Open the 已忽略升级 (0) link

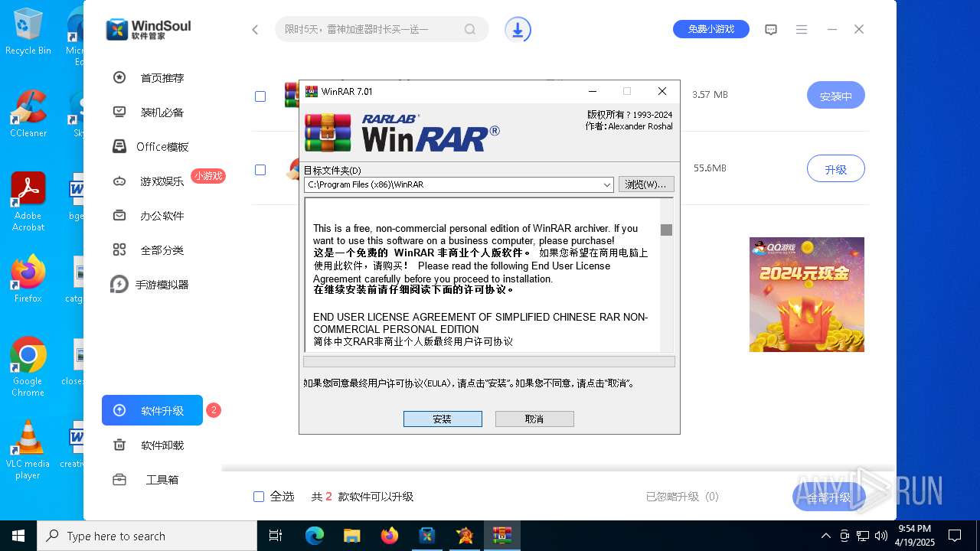click(682, 497)
